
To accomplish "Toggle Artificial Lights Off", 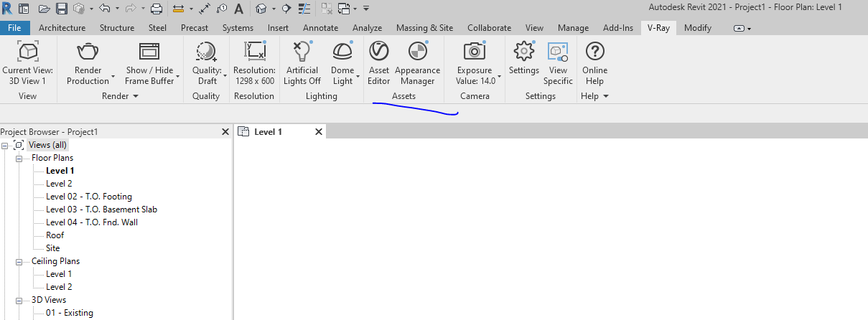I will (302, 63).
